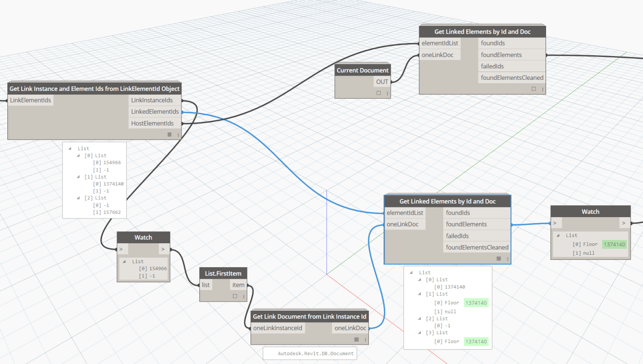This screenshot has width=643, height=364.
Task: Collapse the [1] List holding 1374140 and -1
Action: [x=79, y=177]
